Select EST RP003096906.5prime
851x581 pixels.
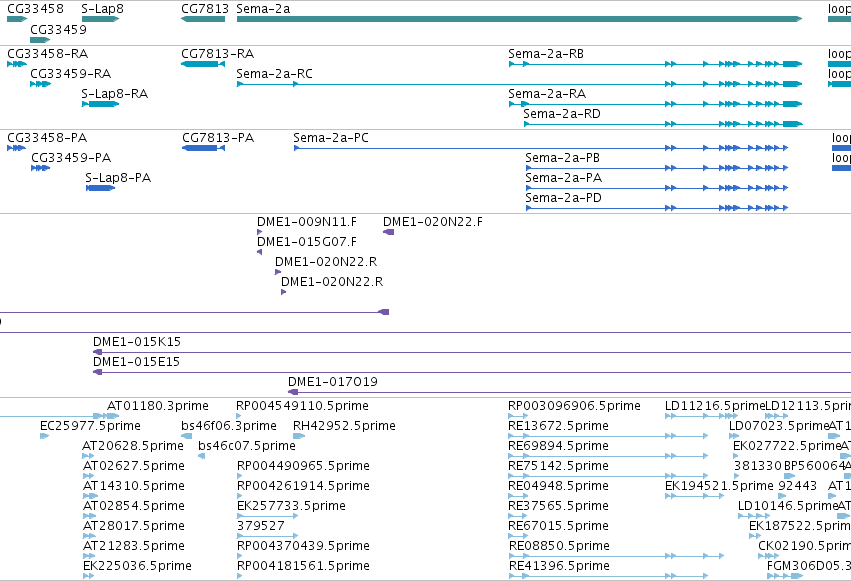click(518, 416)
